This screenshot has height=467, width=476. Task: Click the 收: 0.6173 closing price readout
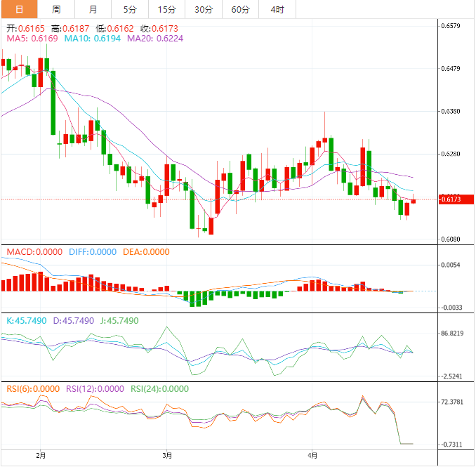coord(159,29)
